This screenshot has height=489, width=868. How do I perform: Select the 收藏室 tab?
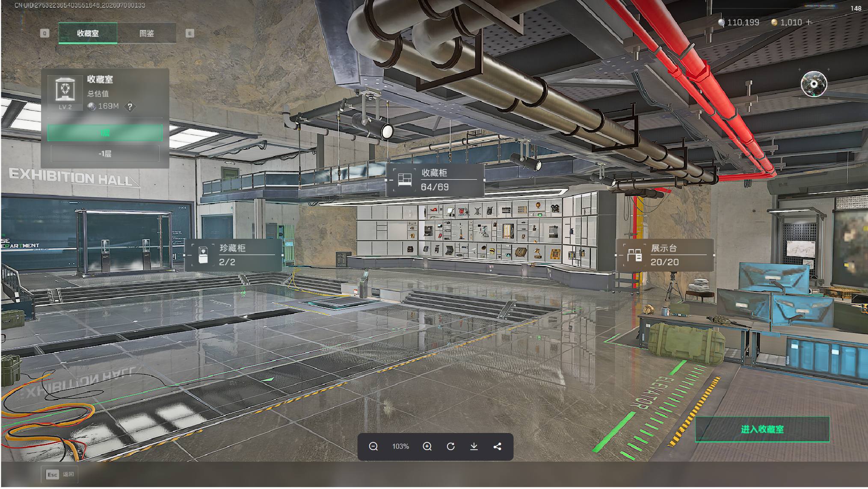[88, 33]
